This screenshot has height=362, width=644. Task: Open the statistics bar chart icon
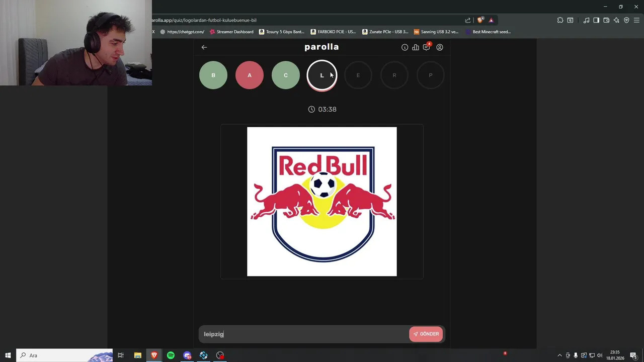416,47
